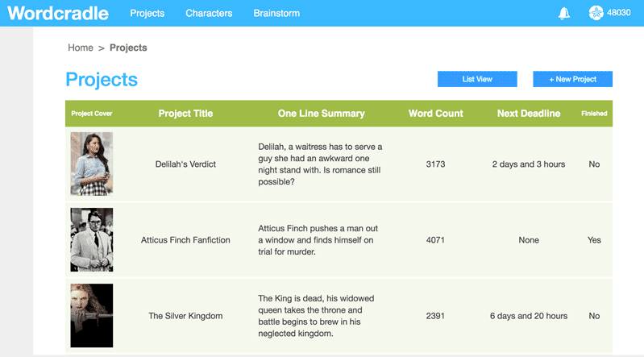644x357 pixels.
Task: Click the One Line Summary column header
Action: (321, 114)
